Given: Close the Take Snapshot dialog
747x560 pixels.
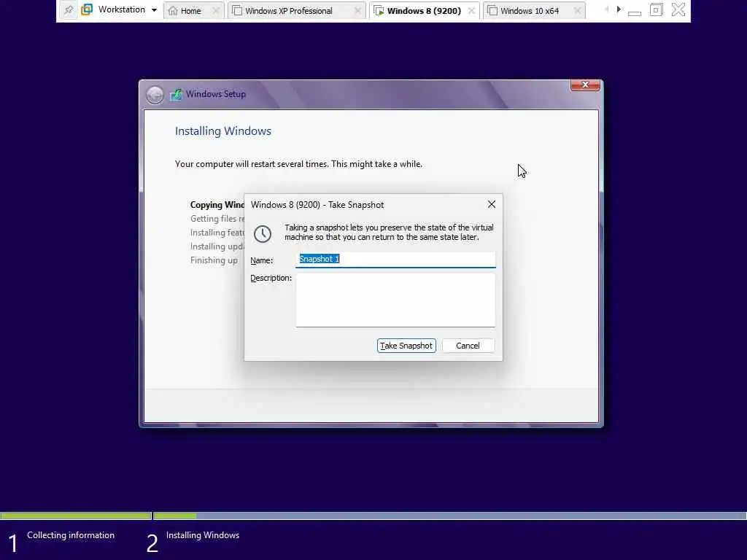Looking at the screenshot, I should tap(492, 204).
